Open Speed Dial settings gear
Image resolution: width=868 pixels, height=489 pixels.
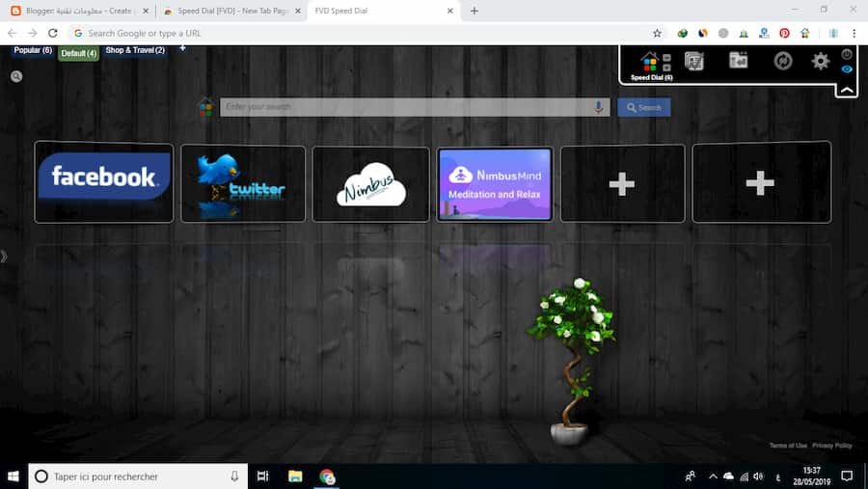820,61
